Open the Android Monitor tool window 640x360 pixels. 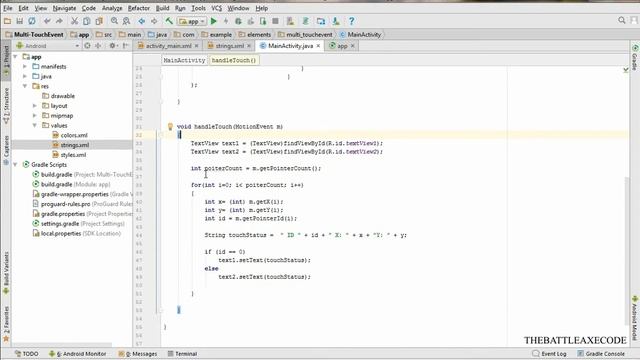[78, 354]
